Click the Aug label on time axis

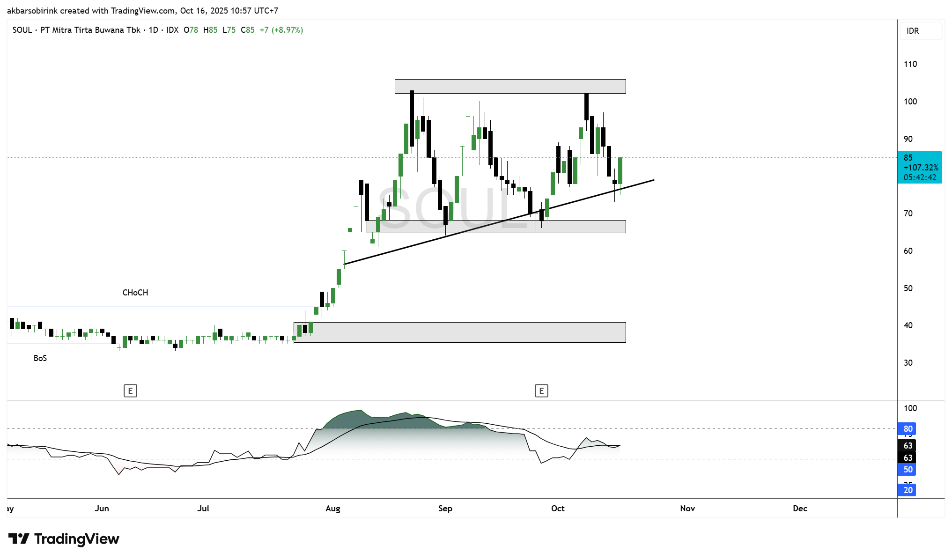333,508
